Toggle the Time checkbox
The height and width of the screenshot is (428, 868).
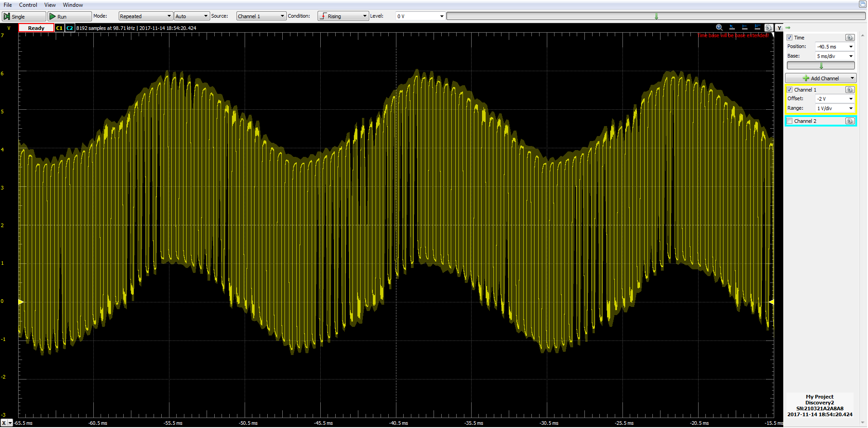click(x=790, y=38)
